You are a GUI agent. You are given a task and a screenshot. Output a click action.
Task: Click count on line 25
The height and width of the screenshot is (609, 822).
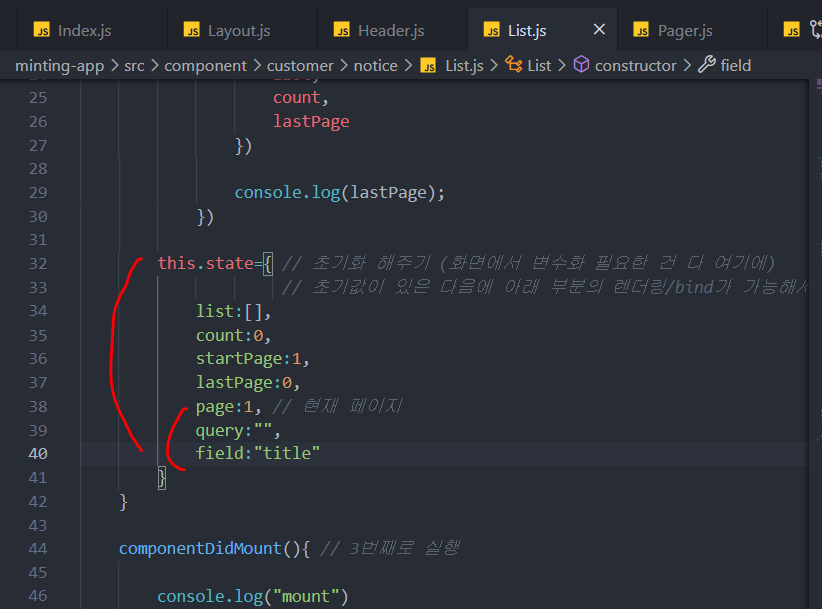tap(297, 97)
